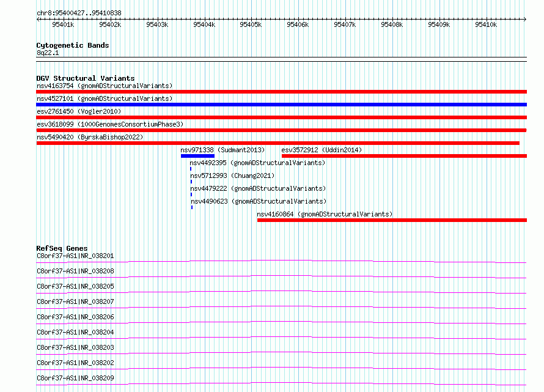Image resolution: width=544 pixels, height=392 pixels.
Task: Open C8orf37-AS1|NR_038206 gene label
Action: [x=75, y=317]
